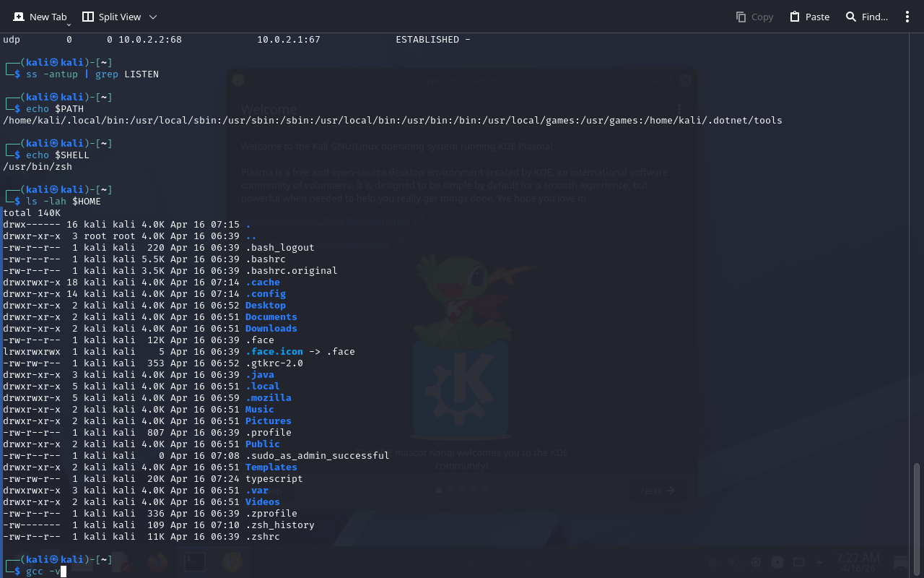Click the 'ss -antup | grep LISTEN' command
This screenshot has width=924, height=578.
(x=92, y=74)
